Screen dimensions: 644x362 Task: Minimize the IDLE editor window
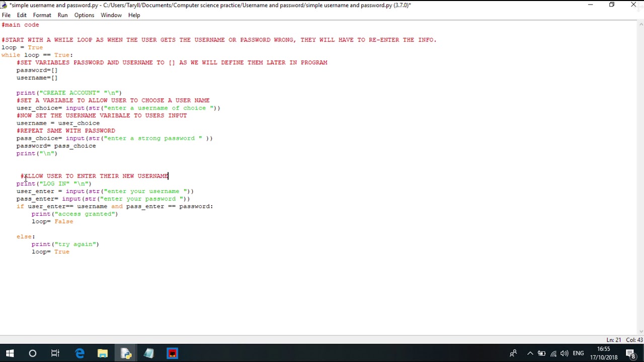(590, 5)
